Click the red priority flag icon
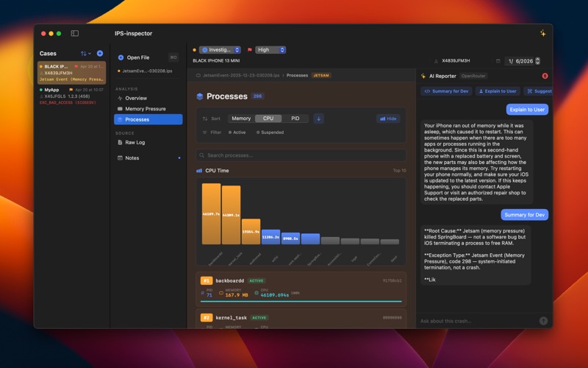588x368 pixels. [249, 49]
